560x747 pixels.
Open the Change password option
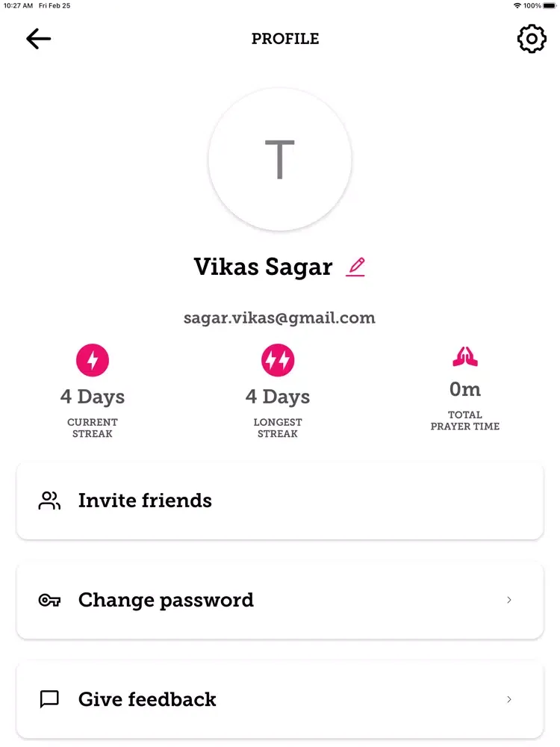point(280,601)
